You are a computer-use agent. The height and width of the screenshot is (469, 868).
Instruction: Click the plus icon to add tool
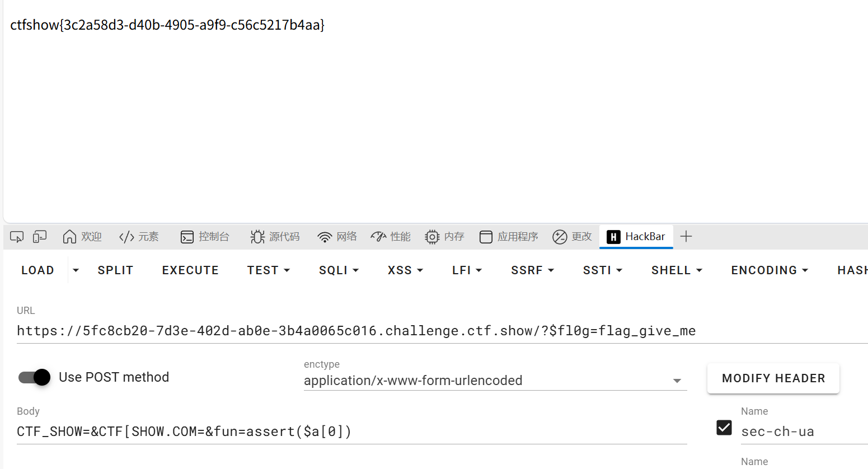686,237
